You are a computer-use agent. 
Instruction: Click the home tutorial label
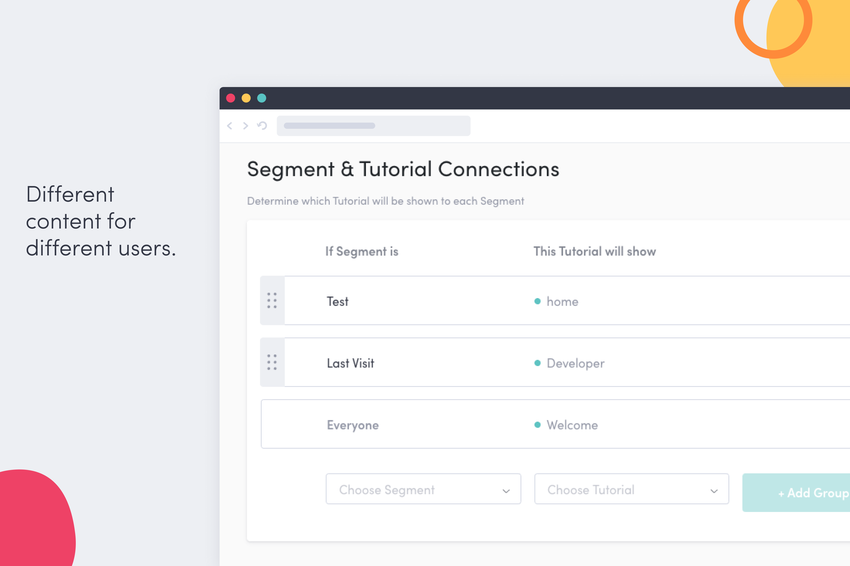(562, 301)
